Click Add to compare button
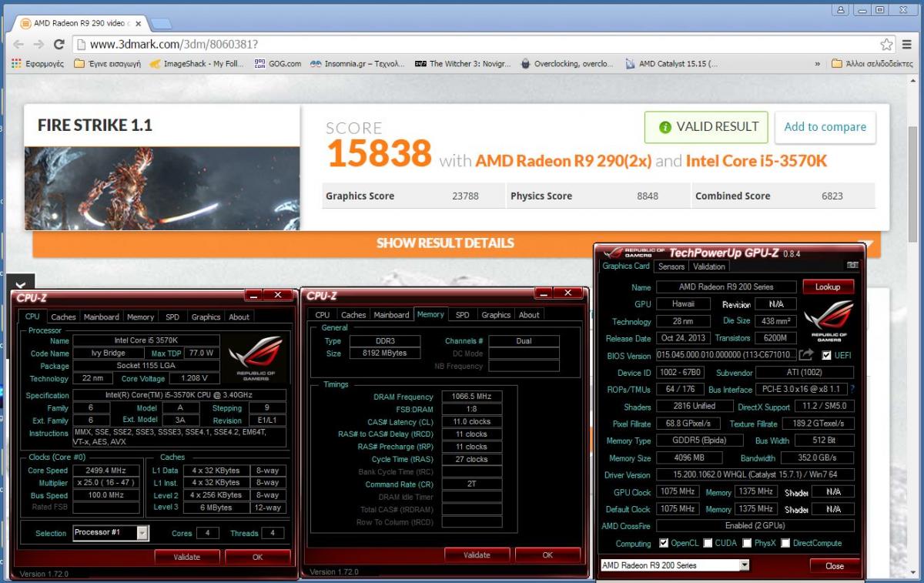This screenshot has width=924, height=583. coord(825,127)
